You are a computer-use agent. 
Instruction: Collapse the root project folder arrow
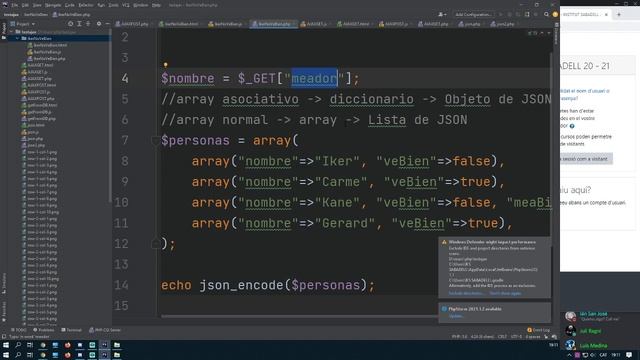(11, 32)
